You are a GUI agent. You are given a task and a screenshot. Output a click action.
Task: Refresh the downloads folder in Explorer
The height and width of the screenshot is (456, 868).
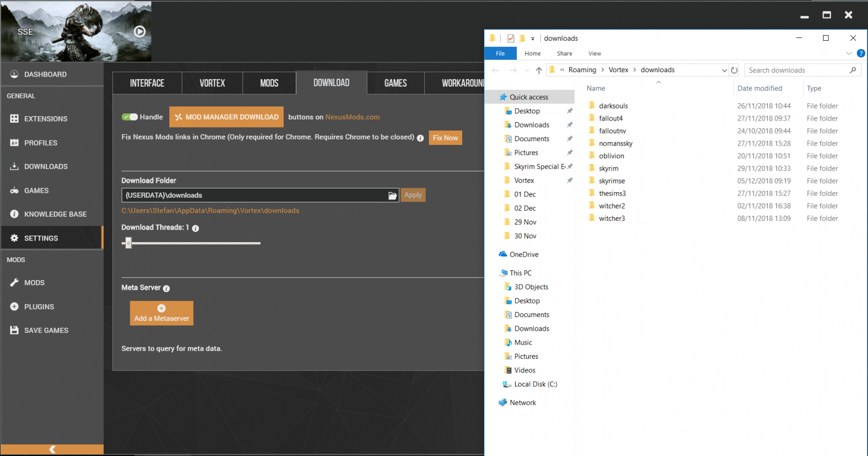tap(735, 70)
